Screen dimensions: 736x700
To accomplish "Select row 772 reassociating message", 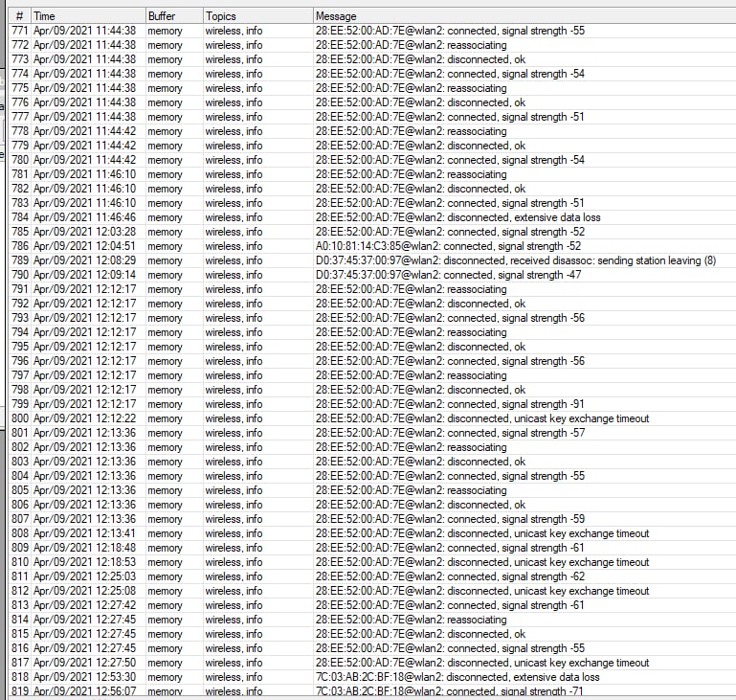I will point(412,45).
